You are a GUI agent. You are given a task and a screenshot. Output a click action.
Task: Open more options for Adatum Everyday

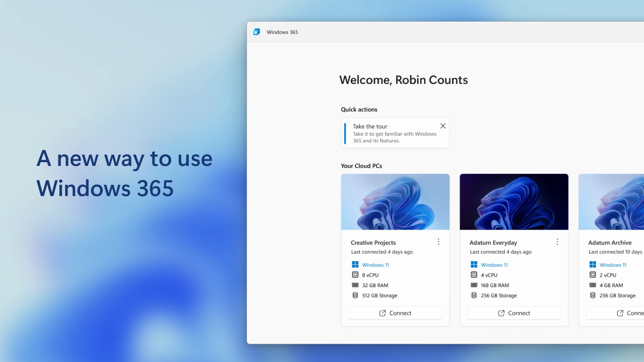pos(557,242)
